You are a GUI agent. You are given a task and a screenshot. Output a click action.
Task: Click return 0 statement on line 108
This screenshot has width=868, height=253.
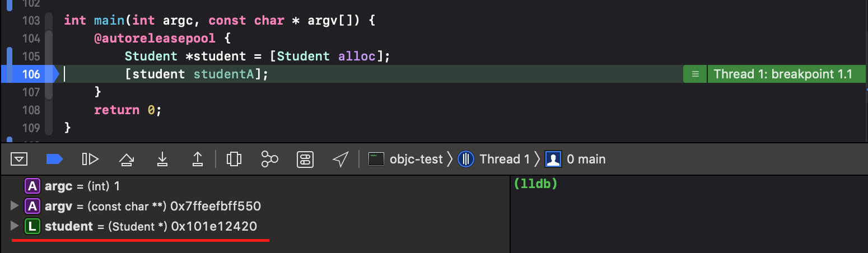[128, 110]
